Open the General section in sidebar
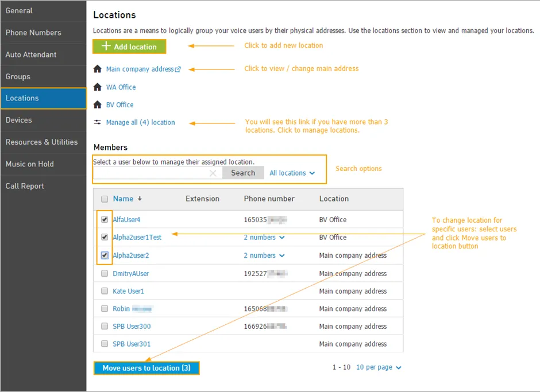The height and width of the screenshot is (392, 540). click(x=44, y=11)
